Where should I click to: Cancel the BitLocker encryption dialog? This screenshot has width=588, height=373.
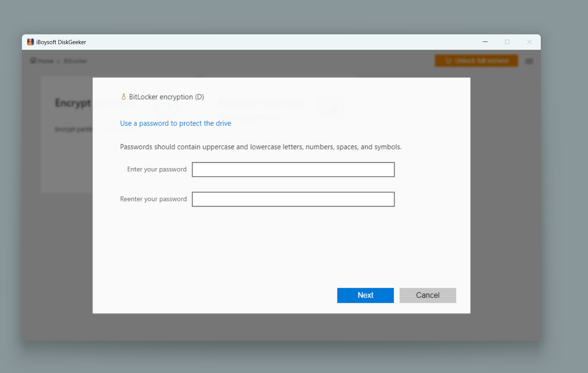427,295
